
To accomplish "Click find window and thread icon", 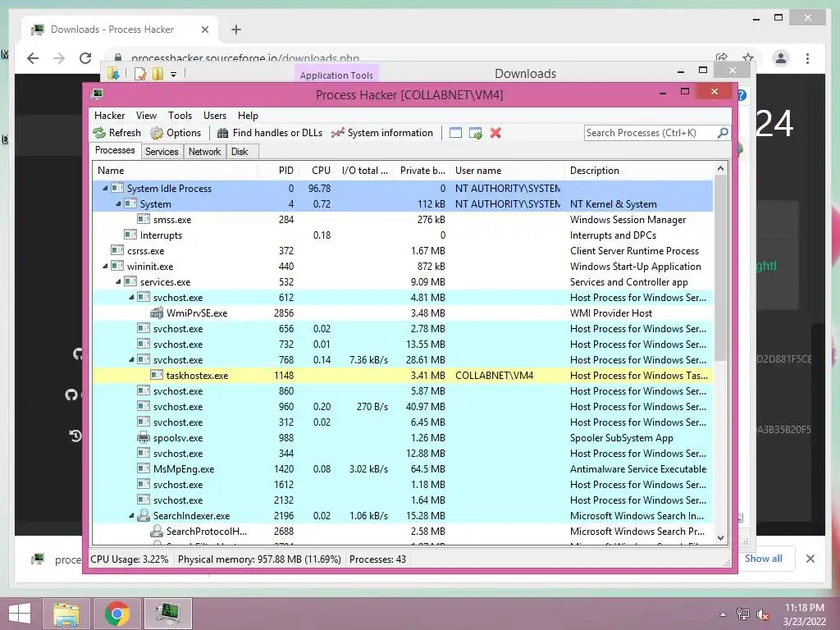I will coord(475,133).
